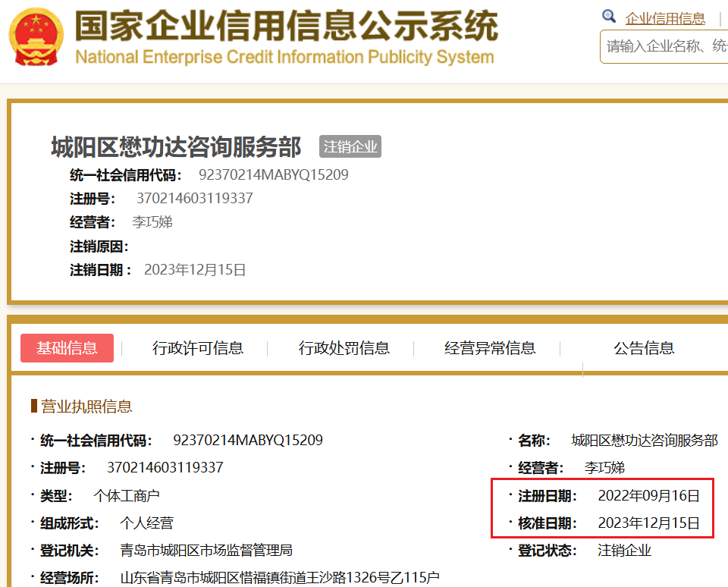Click the magnifier search icon
The height and width of the screenshot is (587, 728).
point(609,17)
